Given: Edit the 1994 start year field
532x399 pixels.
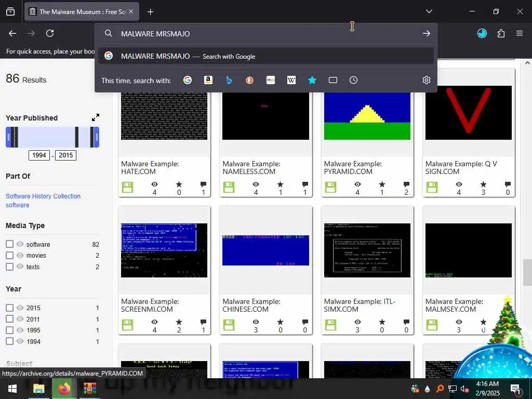Looking at the screenshot, I should tap(39, 155).
